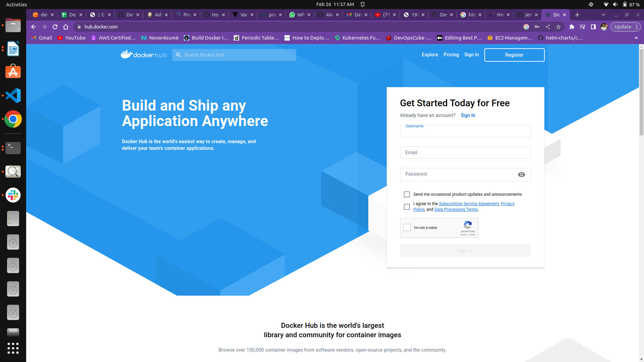Open Chrome side panel icon

tap(593, 27)
